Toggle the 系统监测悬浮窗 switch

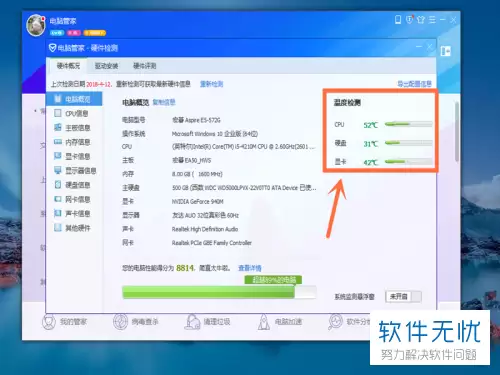tap(403, 296)
